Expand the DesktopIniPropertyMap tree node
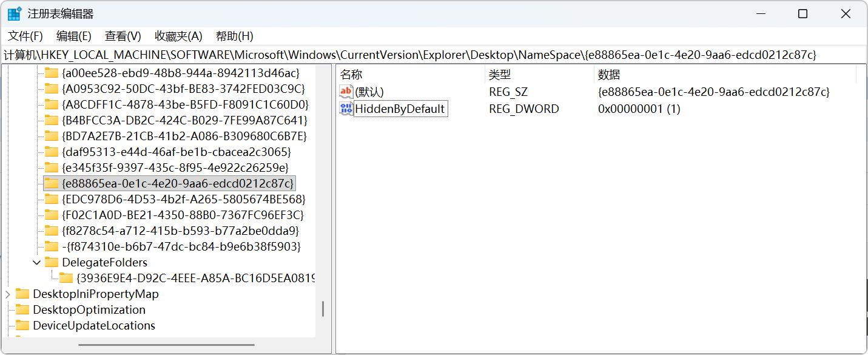868x355 pixels. click(x=8, y=294)
